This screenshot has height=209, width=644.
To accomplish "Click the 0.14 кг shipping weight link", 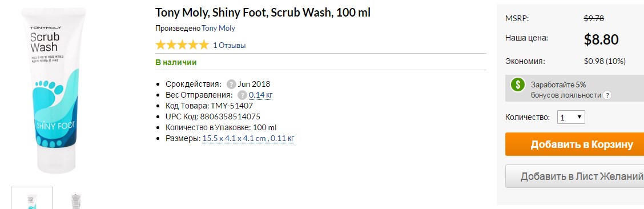I will [261, 95].
